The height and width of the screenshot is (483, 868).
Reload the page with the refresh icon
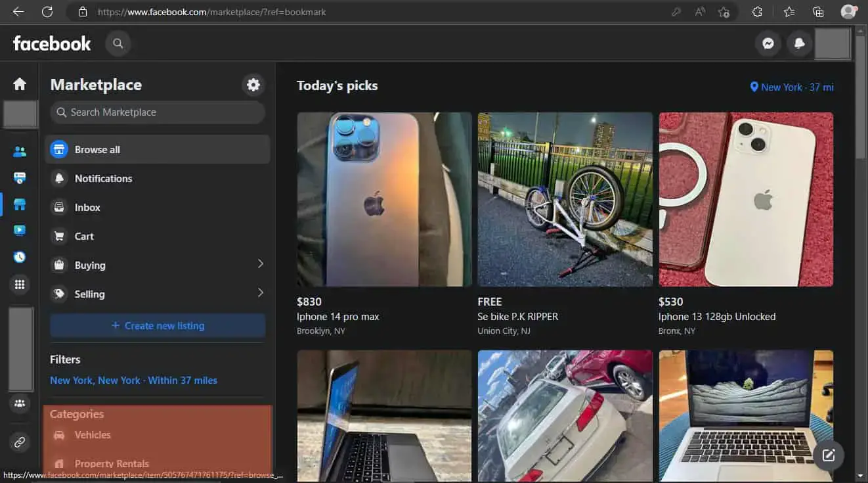(x=47, y=12)
